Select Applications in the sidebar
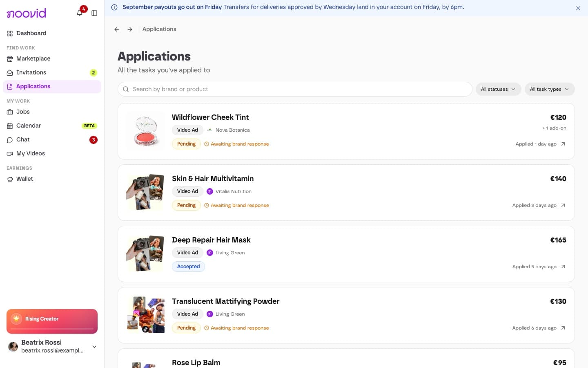The width and height of the screenshot is (588, 368). pyautogui.click(x=52, y=86)
